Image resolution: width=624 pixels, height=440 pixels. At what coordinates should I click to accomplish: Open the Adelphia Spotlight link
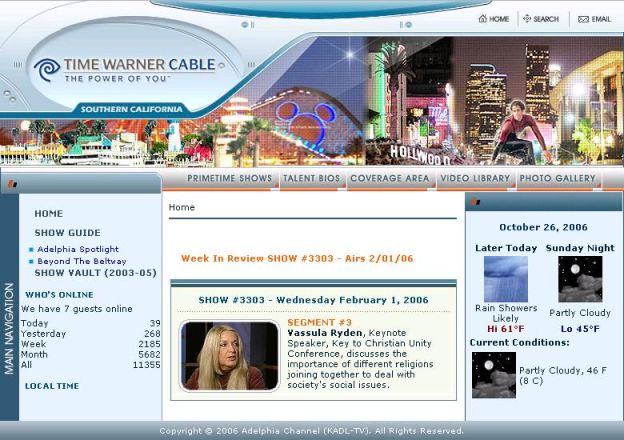point(78,249)
